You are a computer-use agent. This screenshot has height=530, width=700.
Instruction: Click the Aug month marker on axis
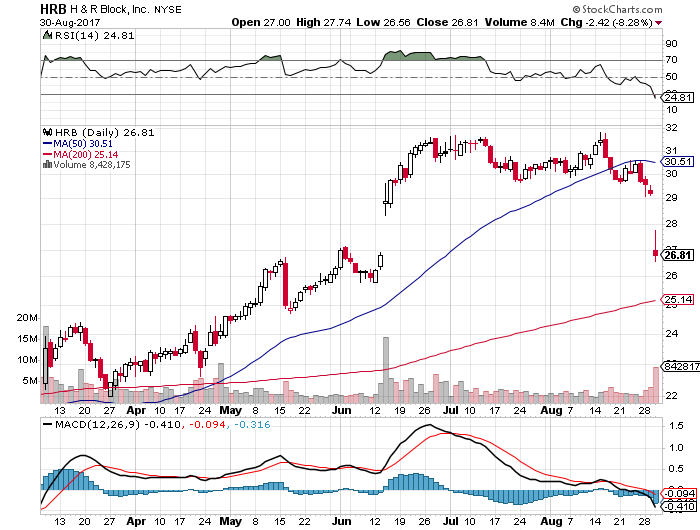[x=549, y=410]
